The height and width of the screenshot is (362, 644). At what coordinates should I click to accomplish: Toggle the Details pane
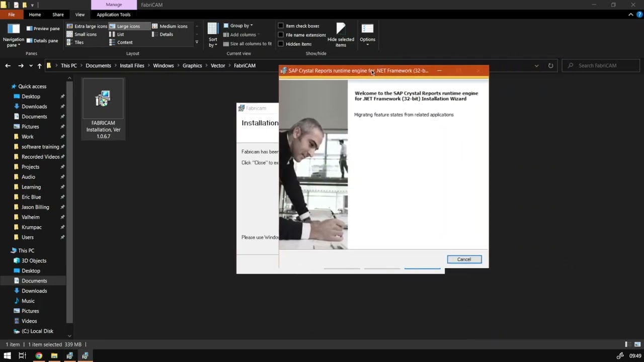pyautogui.click(x=42, y=41)
